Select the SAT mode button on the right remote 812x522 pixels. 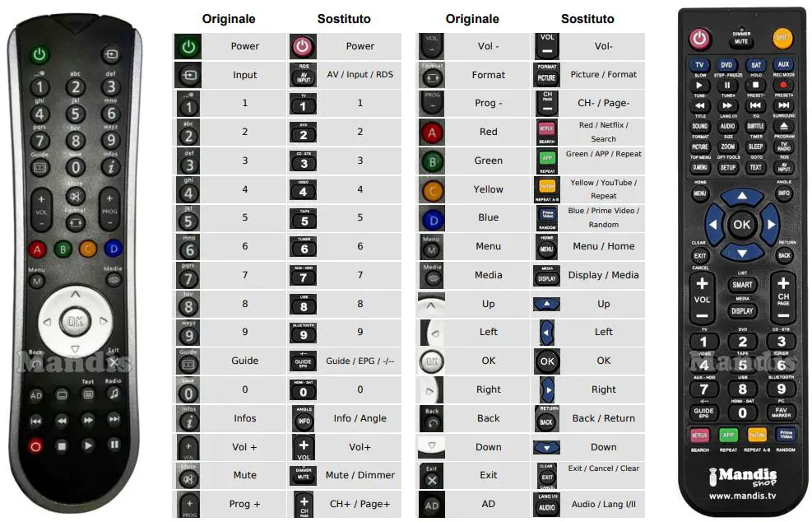[755, 65]
